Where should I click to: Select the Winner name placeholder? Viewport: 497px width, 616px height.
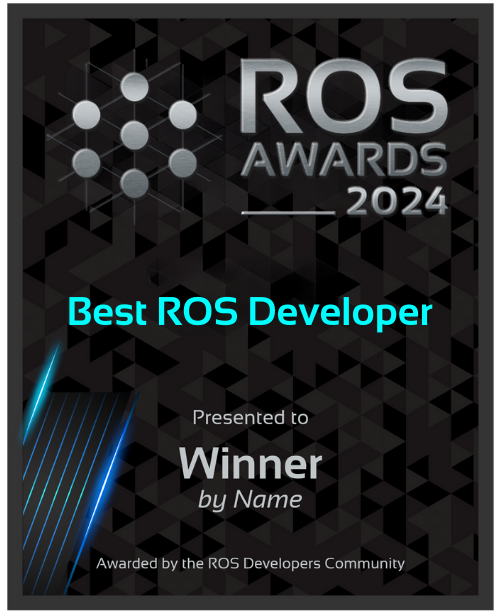tap(250, 463)
